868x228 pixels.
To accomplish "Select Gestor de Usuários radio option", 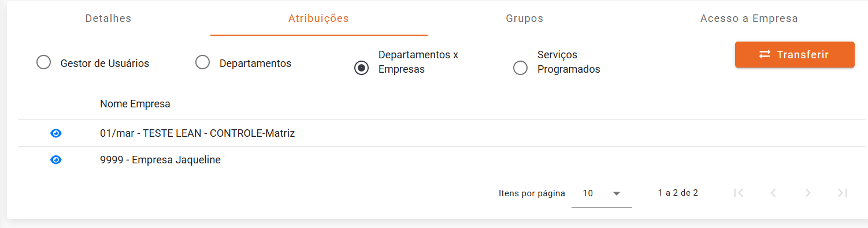I will coord(43,62).
